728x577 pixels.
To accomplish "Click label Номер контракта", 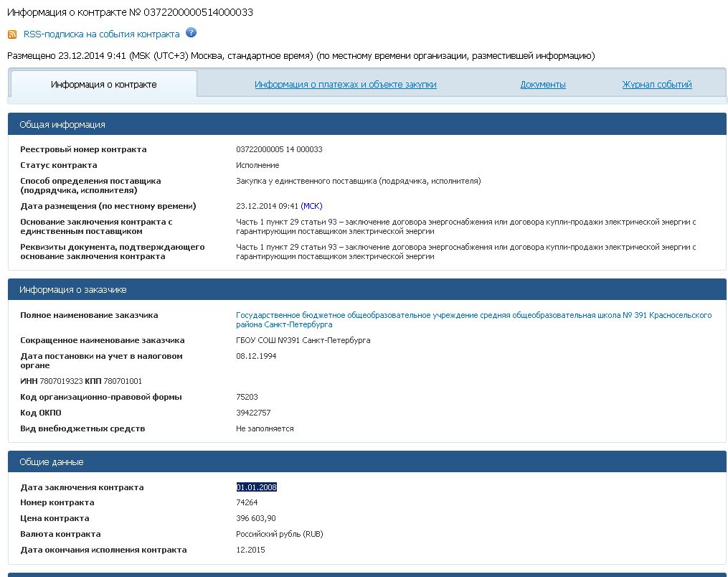I will pos(57,502).
